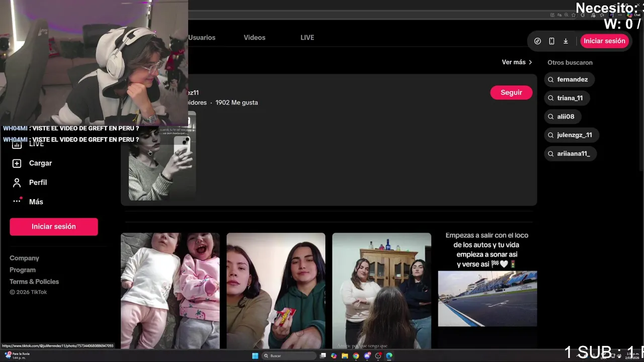Switch to LIVE tab

[x=307, y=38]
